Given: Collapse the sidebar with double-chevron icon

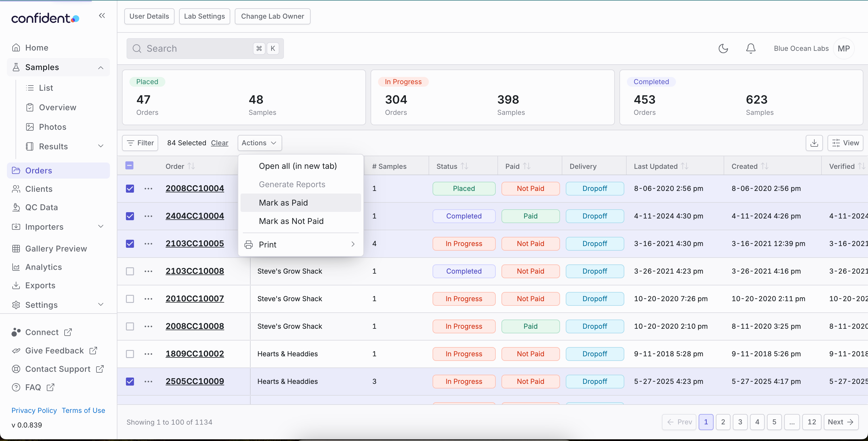Looking at the screenshot, I should point(102,16).
